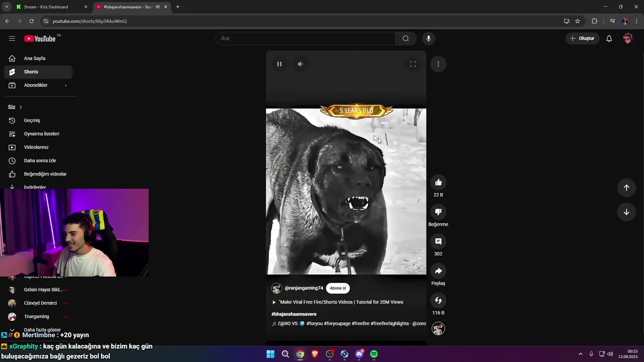This screenshot has height=362, width=644.
Task: Open Geçmiş history
Action: pyautogui.click(x=38, y=120)
